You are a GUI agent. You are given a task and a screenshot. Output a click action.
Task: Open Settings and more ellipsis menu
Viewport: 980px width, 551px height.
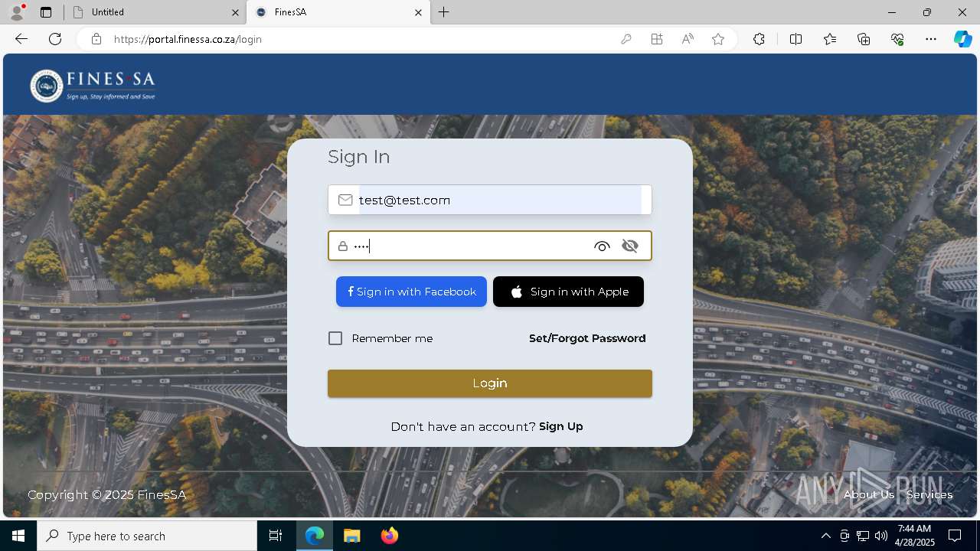click(931, 39)
